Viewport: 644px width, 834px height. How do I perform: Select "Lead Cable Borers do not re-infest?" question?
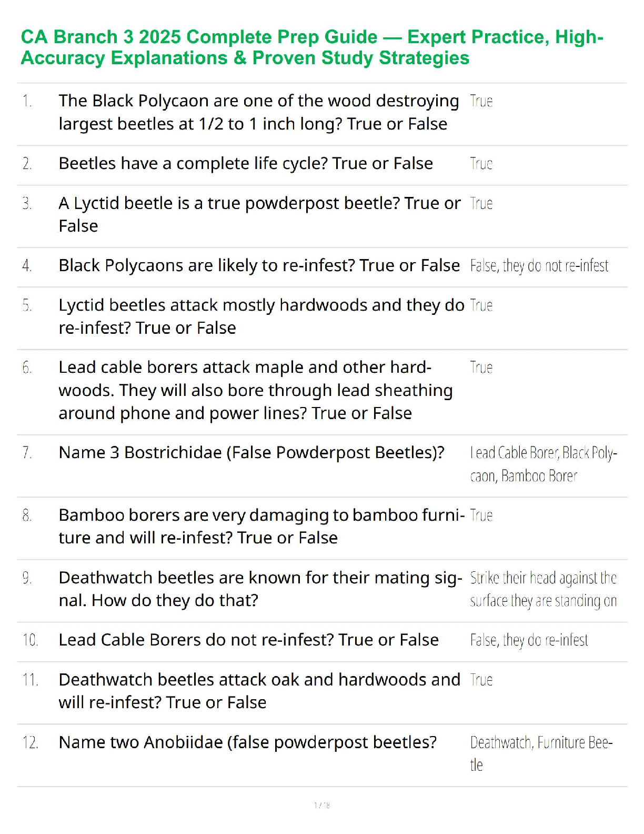click(248, 640)
